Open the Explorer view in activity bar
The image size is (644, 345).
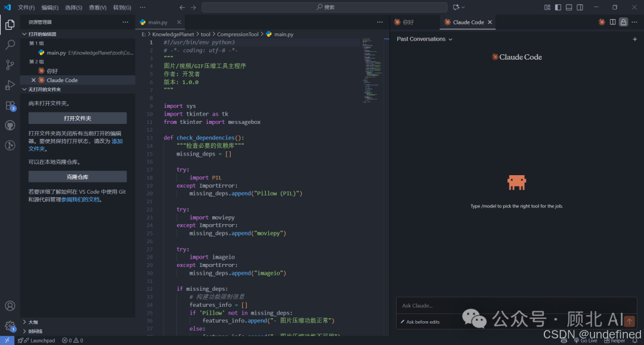click(10, 24)
